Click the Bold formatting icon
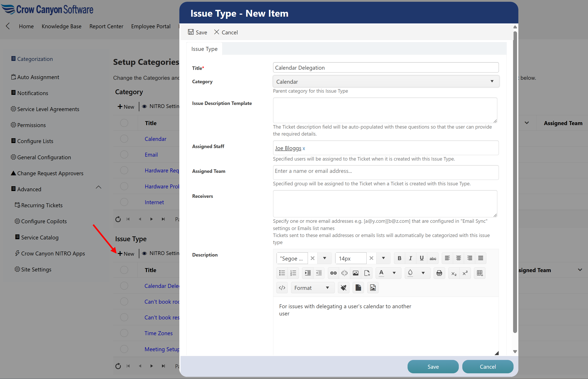Image resolution: width=588 pixels, height=379 pixels. coord(399,258)
